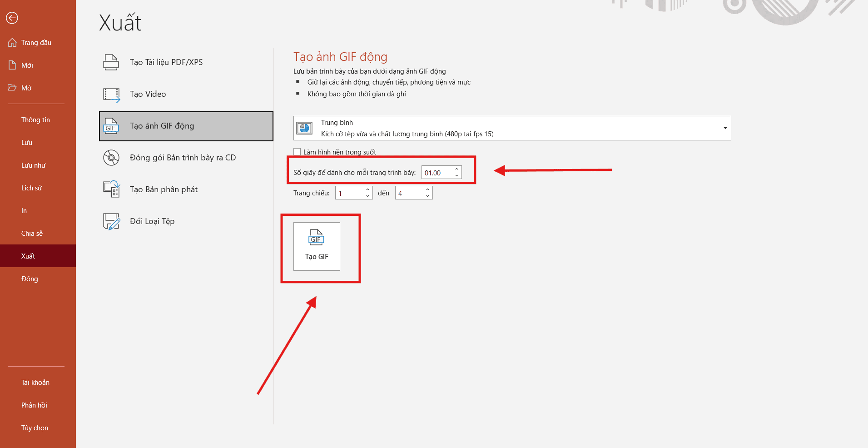Click the seconds per slide input field

click(437, 173)
